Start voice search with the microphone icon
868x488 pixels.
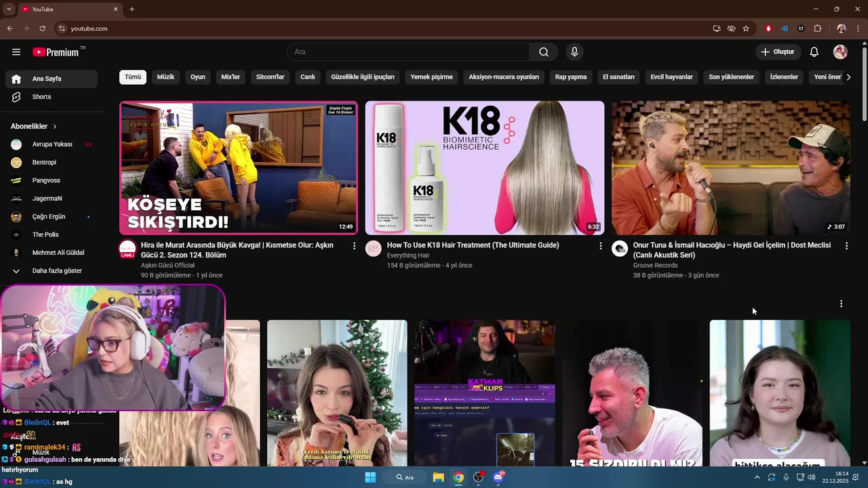[x=574, y=52]
